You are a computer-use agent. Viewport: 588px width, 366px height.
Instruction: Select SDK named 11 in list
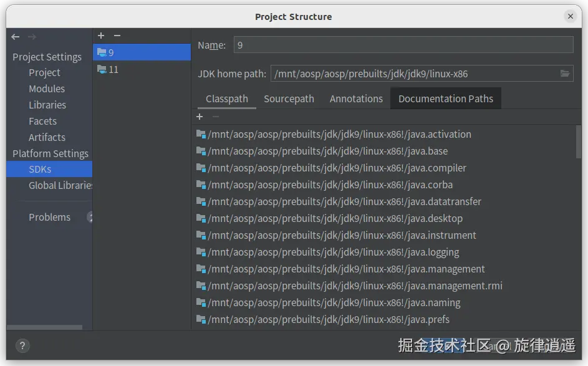(x=142, y=69)
